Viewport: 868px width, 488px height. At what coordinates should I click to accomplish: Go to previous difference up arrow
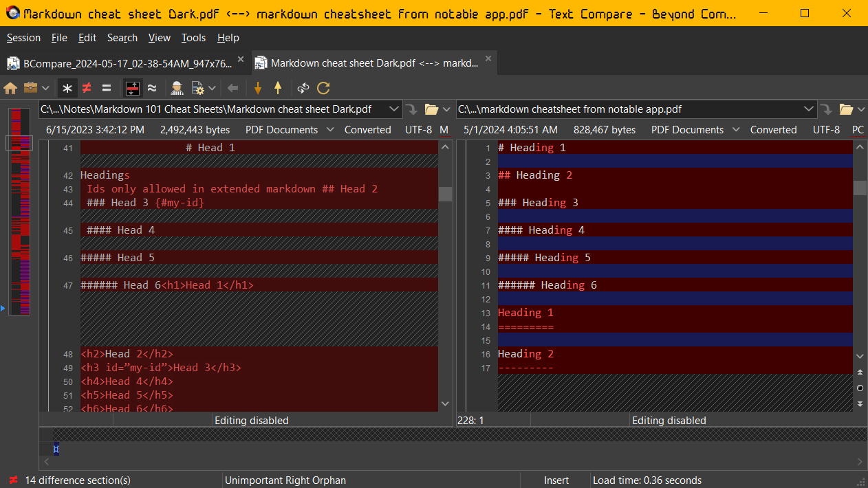point(278,88)
